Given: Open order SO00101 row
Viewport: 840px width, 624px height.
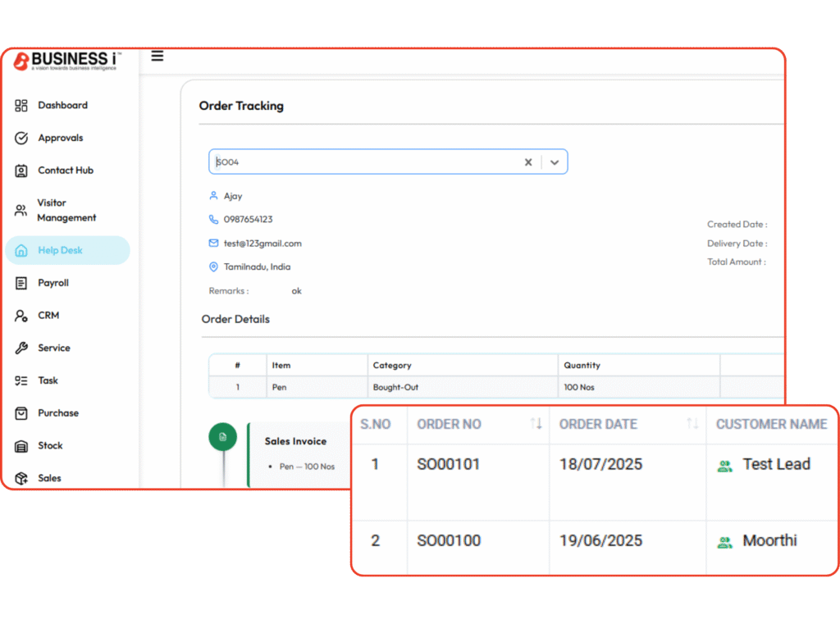Looking at the screenshot, I should [x=448, y=464].
